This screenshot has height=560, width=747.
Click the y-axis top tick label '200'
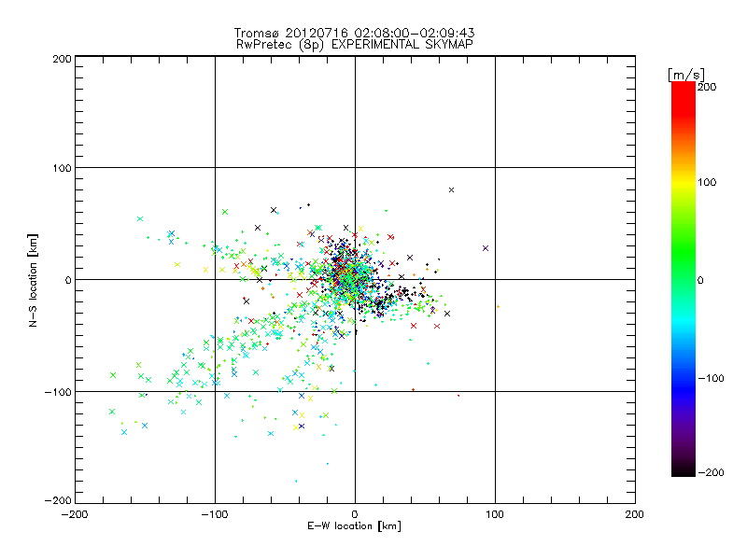(62, 59)
